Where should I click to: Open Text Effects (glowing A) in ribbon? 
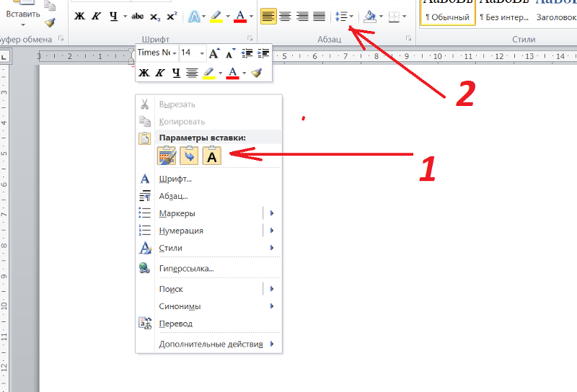click(x=194, y=17)
